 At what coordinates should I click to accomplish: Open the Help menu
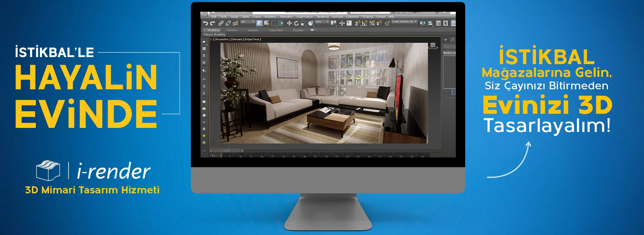pyautogui.click(x=391, y=17)
